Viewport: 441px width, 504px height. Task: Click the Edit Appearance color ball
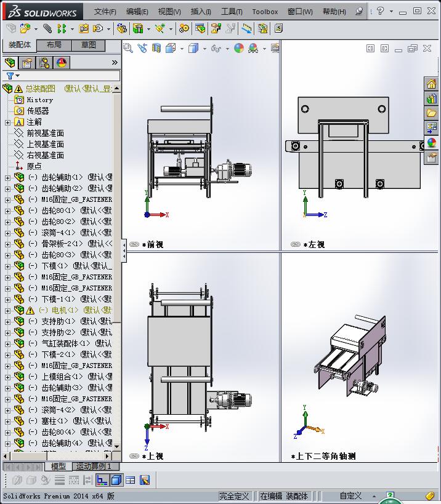(x=239, y=48)
